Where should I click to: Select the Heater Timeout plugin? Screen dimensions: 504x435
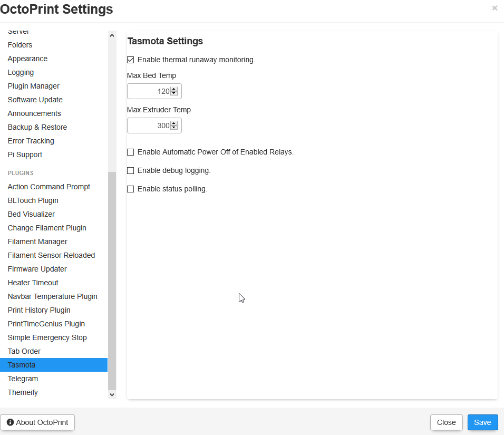33,283
